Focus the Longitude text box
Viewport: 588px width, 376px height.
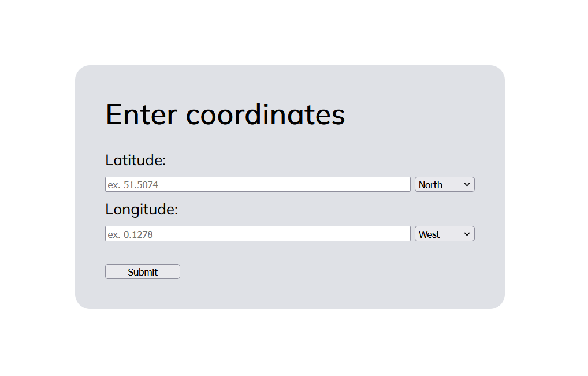(258, 234)
